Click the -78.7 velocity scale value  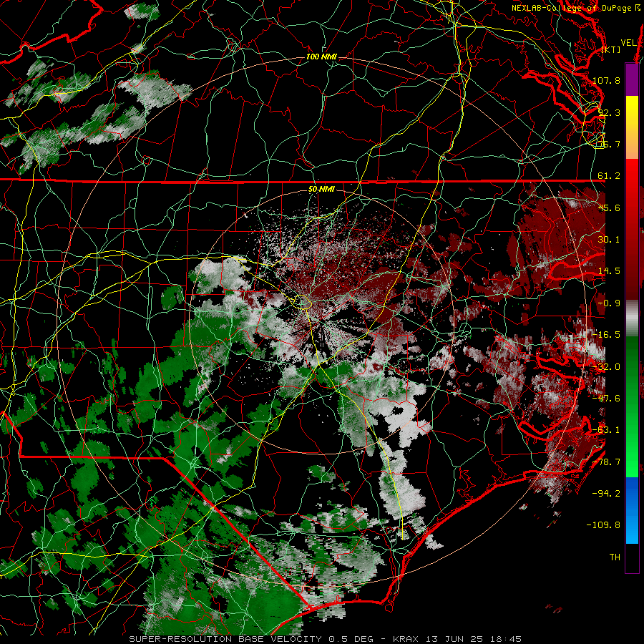[x=606, y=462]
